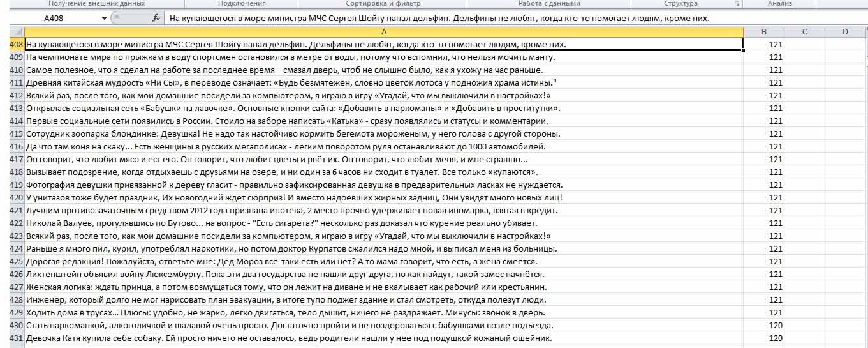Select column C header
Image resolution: width=868 pixels, height=348 pixels.
[804, 32]
